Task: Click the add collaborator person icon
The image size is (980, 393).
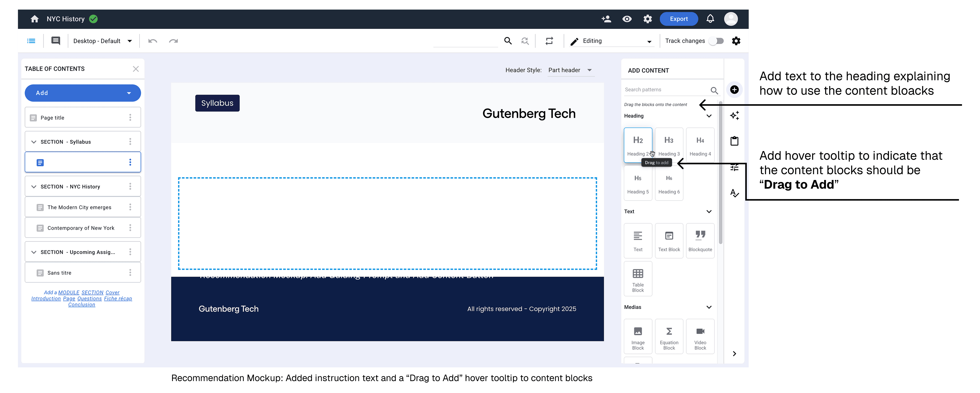Action: [606, 19]
